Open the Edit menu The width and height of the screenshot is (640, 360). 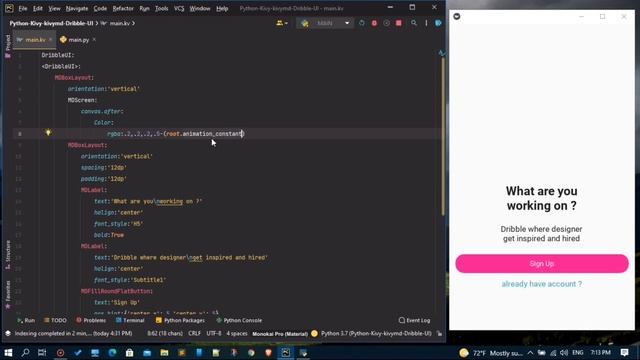38,9
